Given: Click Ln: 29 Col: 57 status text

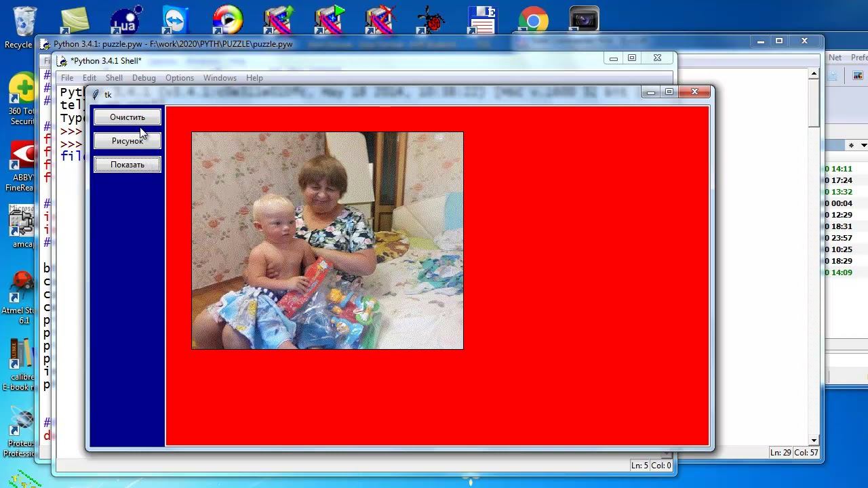Looking at the screenshot, I should [794, 452].
